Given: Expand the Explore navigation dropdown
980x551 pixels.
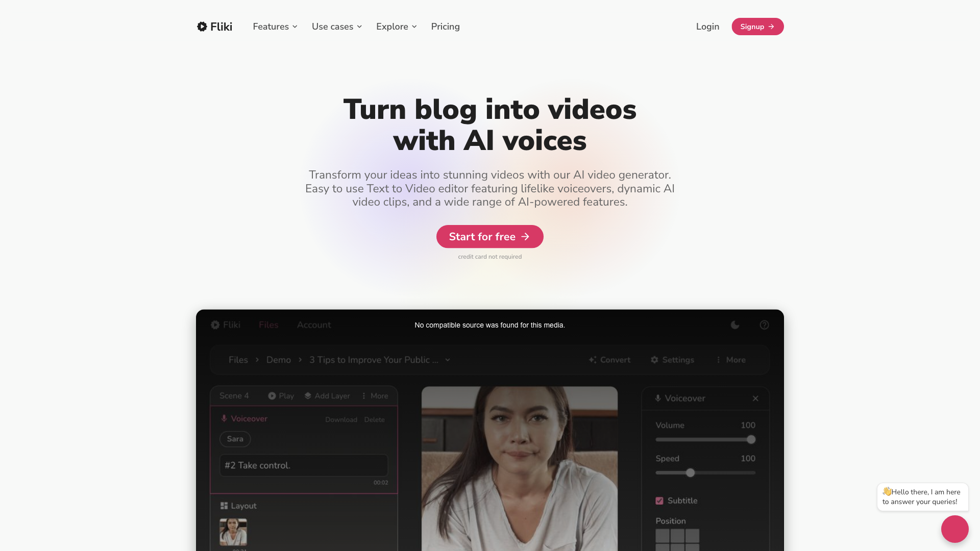Looking at the screenshot, I should (x=397, y=26).
